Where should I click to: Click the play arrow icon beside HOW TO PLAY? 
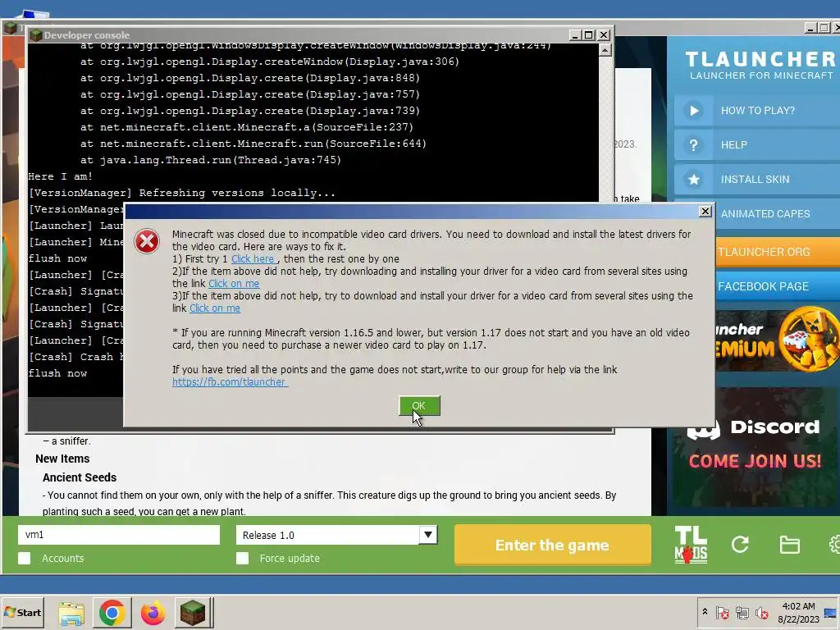(694, 111)
